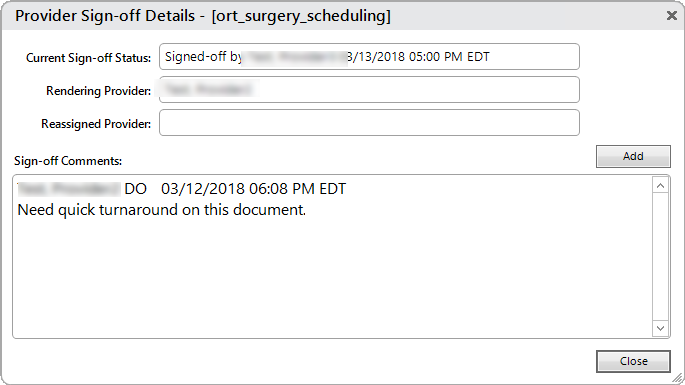The width and height of the screenshot is (685, 385).
Task: Close the dialog using the X icon
Action: (x=671, y=16)
